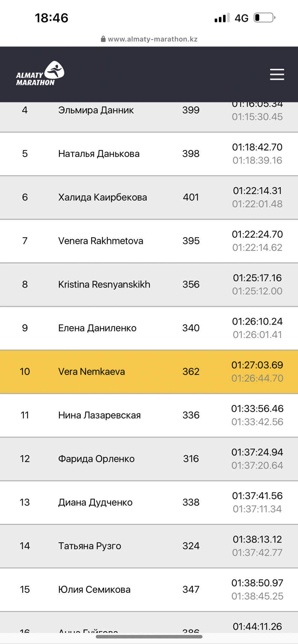Tap the Almaty Marathon logo
The height and width of the screenshot is (644, 298).
point(40,74)
